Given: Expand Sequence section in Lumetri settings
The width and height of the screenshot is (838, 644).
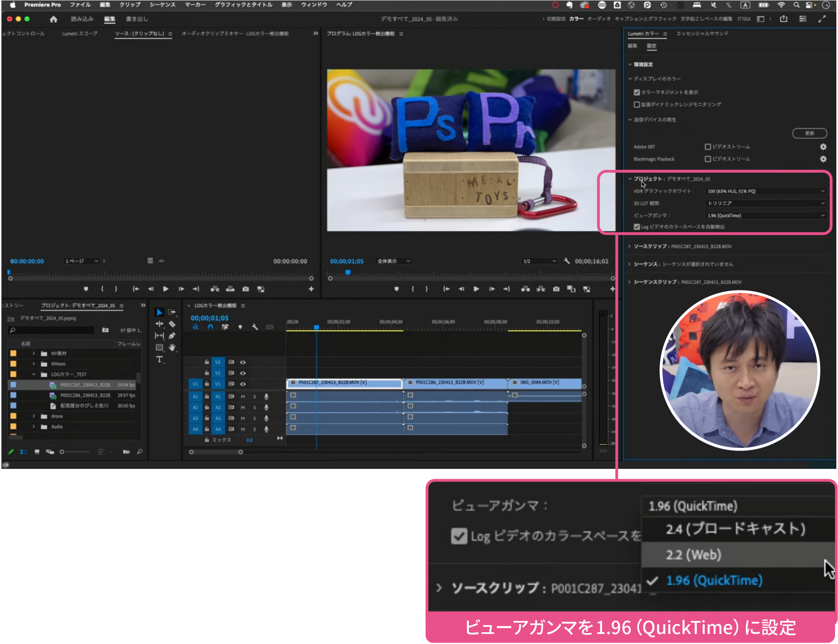Looking at the screenshot, I should pos(629,264).
